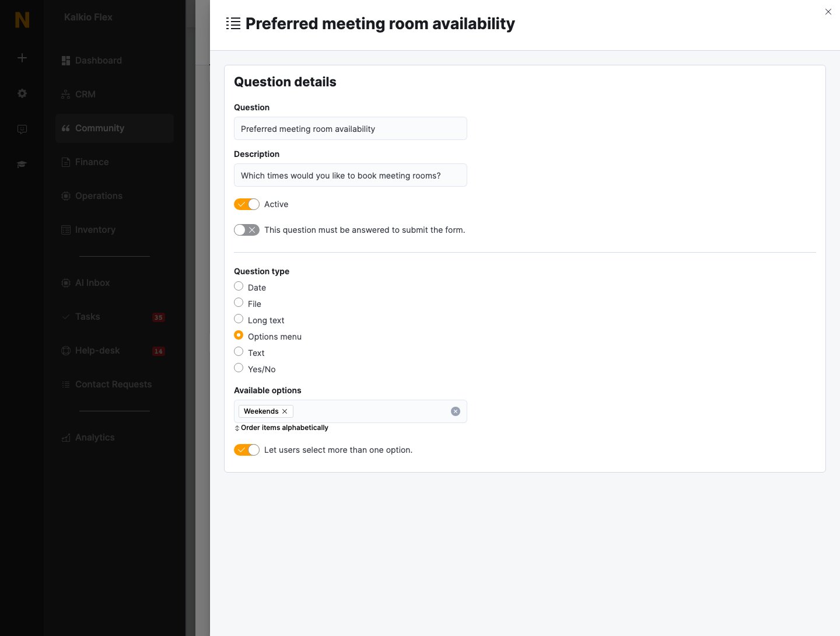Click the AI Inbox icon
840x636 pixels.
pos(66,283)
